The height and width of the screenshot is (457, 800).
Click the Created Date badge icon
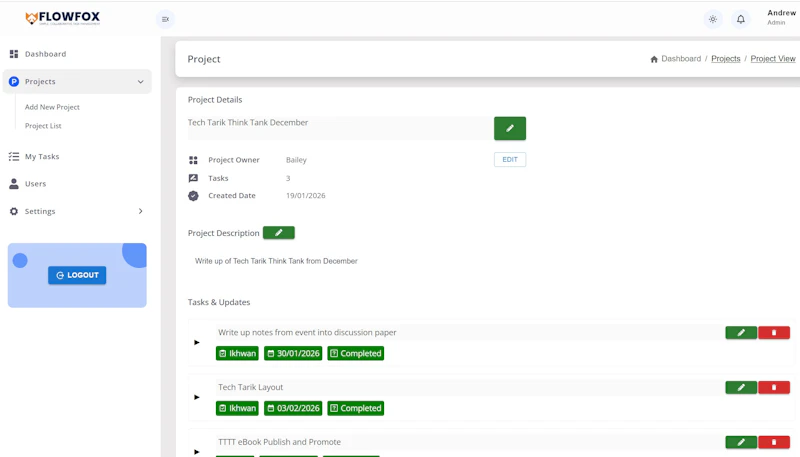193,196
